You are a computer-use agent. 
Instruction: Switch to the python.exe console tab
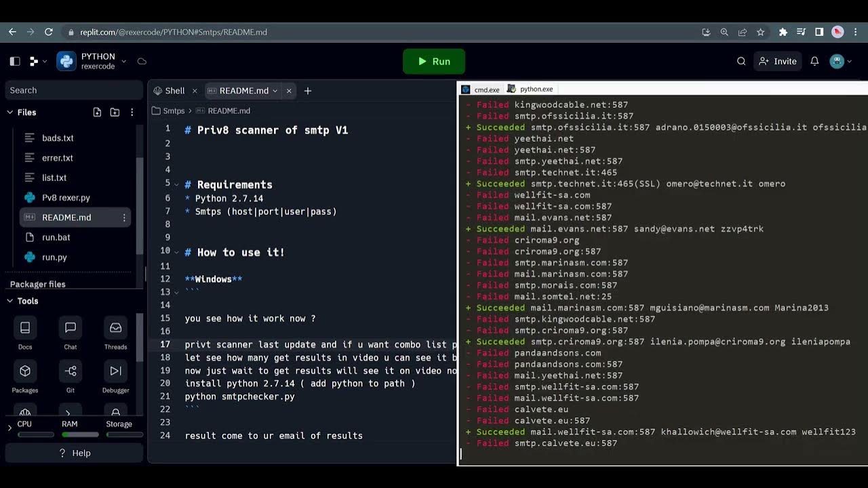pos(530,89)
